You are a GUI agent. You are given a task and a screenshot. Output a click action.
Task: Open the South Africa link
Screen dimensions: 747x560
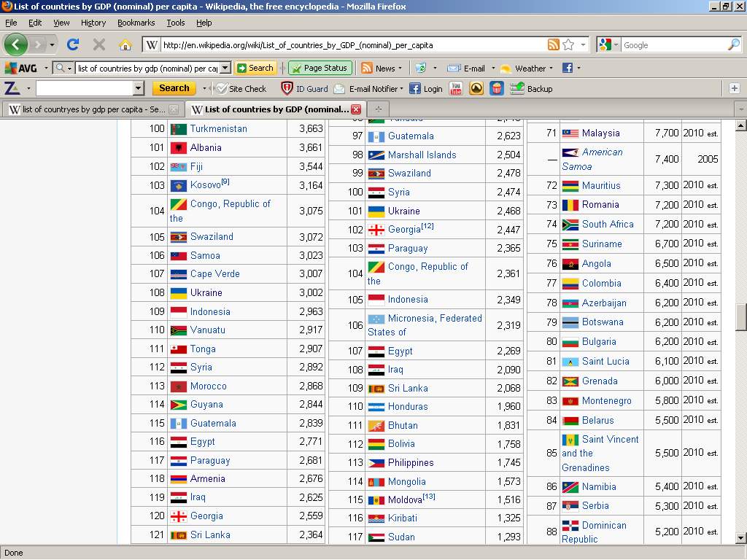click(607, 224)
